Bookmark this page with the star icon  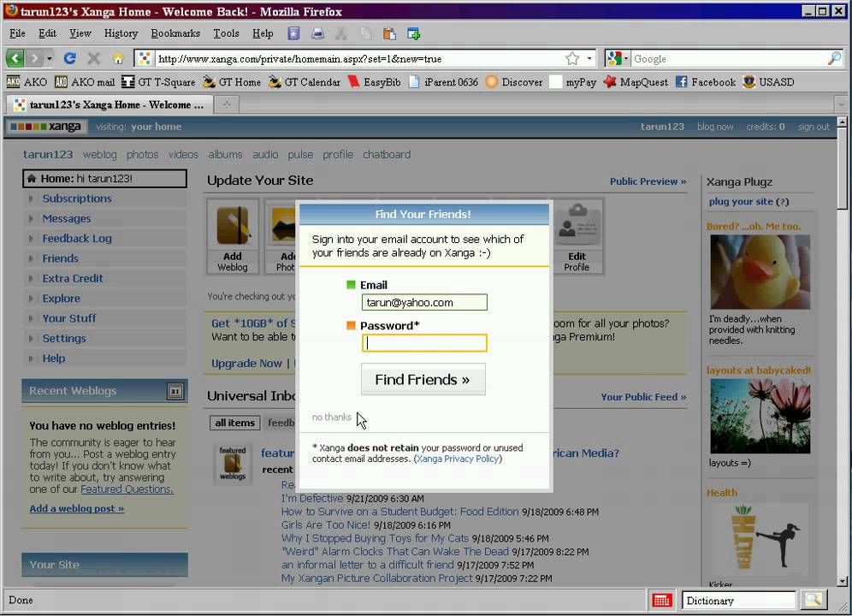572,58
